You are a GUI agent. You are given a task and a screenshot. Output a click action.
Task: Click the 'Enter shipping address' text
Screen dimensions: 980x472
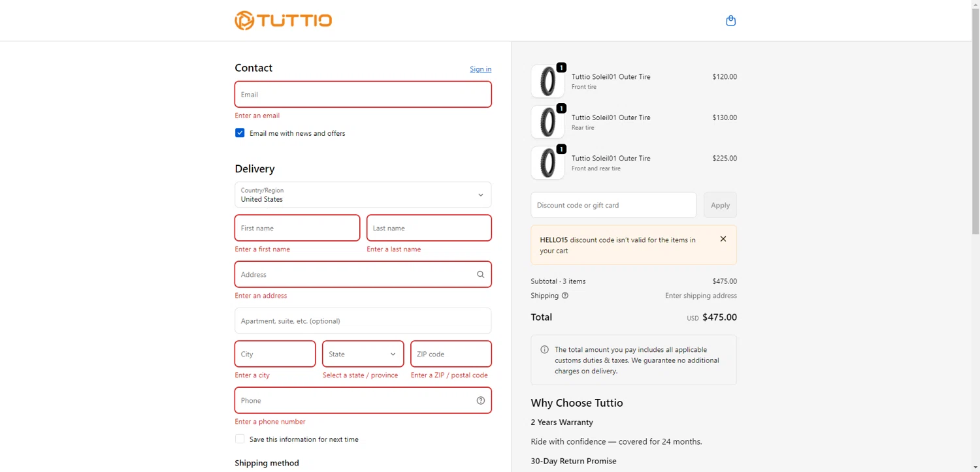click(701, 296)
